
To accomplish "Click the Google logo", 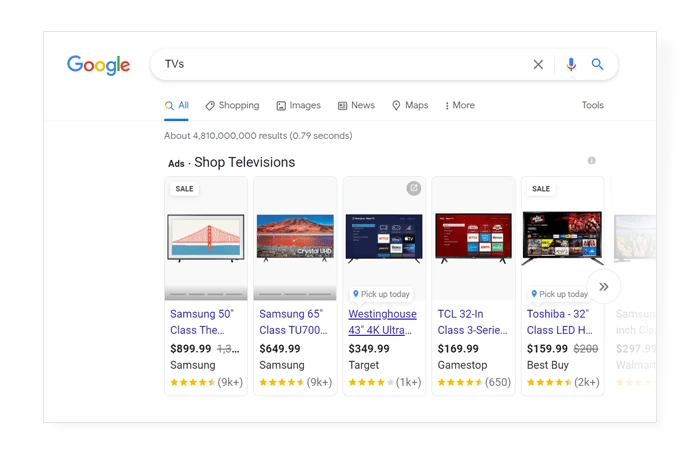I will pyautogui.click(x=98, y=65).
